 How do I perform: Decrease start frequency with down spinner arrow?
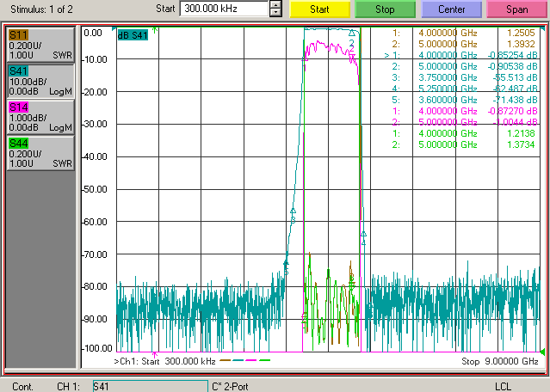tap(275, 13)
